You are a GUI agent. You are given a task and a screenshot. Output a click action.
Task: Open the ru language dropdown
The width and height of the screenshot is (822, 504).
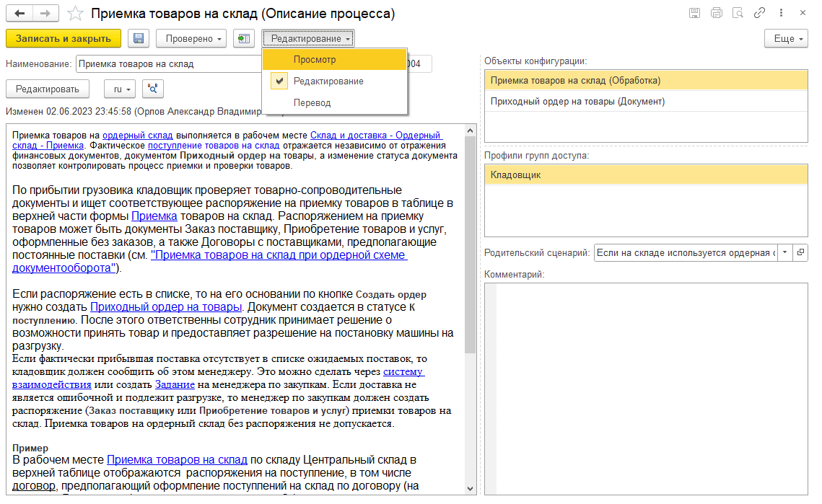(120, 89)
